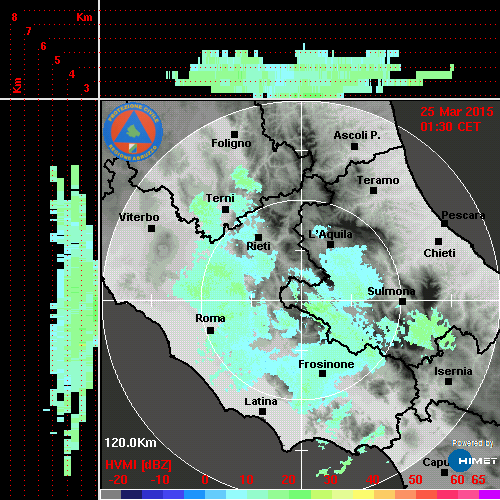The width and height of the screenshot is (500, 500).
Task: Click the Ascoli P. city marker
Action: (x=354, y=146)
